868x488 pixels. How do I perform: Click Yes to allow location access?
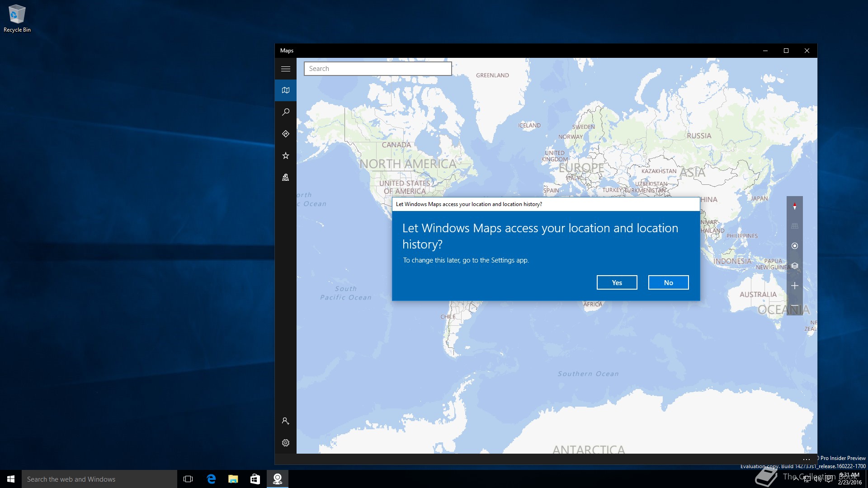[x=617, y=282]
